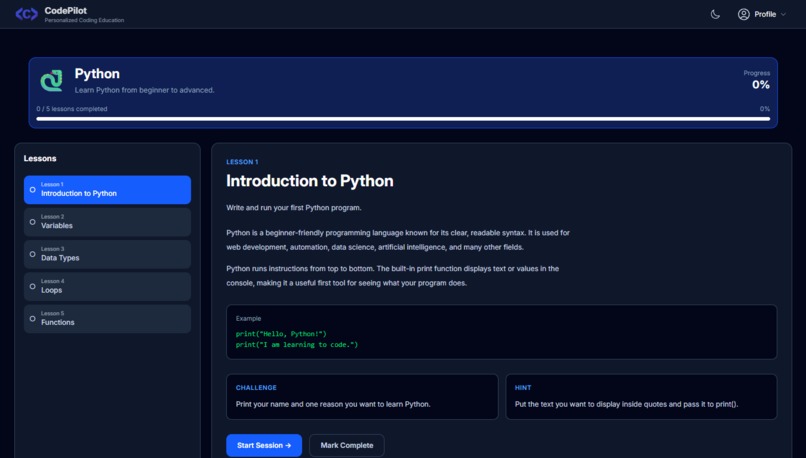
Task: Click the Mark Complete button
Action: click(x=347, y=445)
